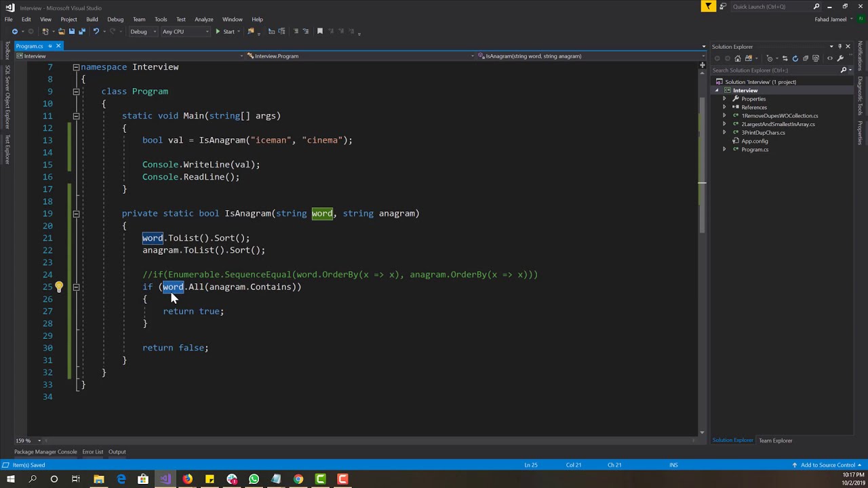The height and width of the screenshot is (488, 868).
Task: Click the bookmark icon in the toolbar
Action: pos(320,31)
